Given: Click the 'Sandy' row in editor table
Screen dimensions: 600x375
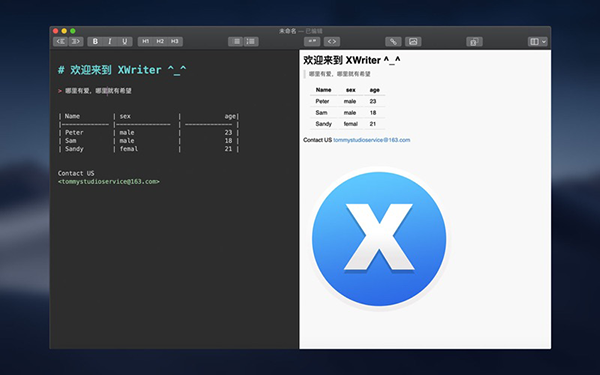Looking at the screenshot, I should (x=148, y=149).
